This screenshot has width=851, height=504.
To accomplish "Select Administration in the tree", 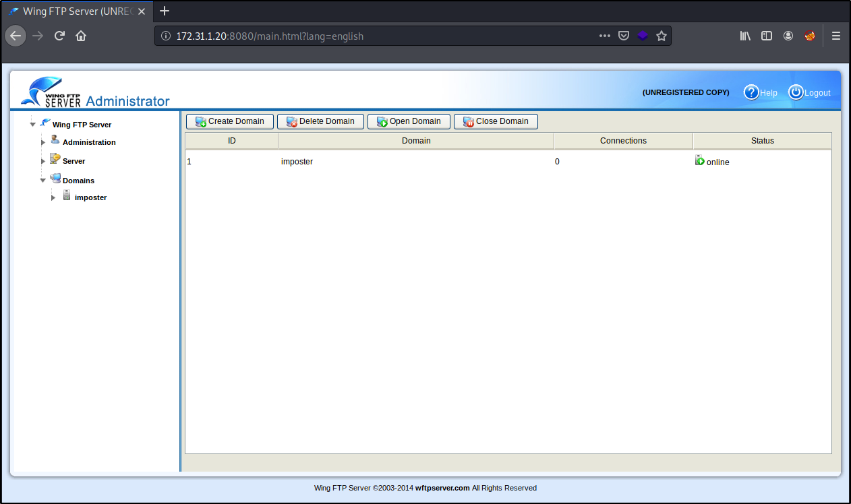I will click(x=89, y=142).
